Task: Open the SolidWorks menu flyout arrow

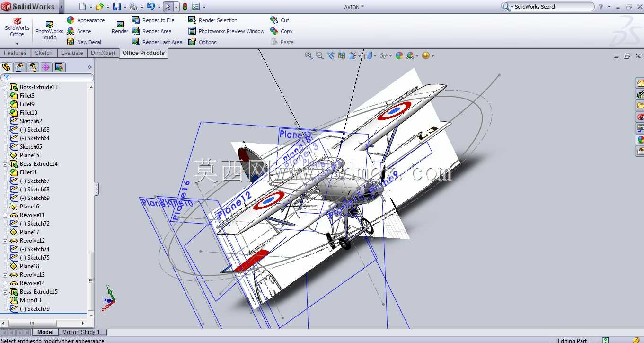Action: pyautogui.click(x=62, y=7)
